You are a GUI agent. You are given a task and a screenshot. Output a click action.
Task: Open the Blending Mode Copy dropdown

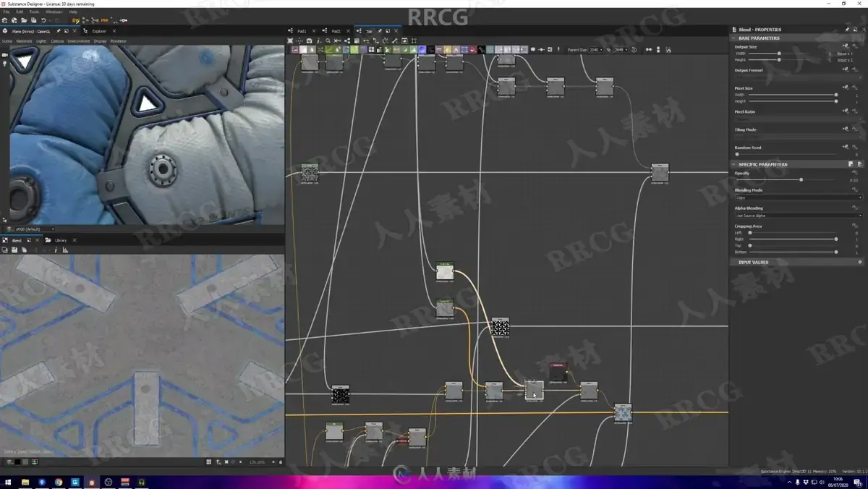[799, 197]
